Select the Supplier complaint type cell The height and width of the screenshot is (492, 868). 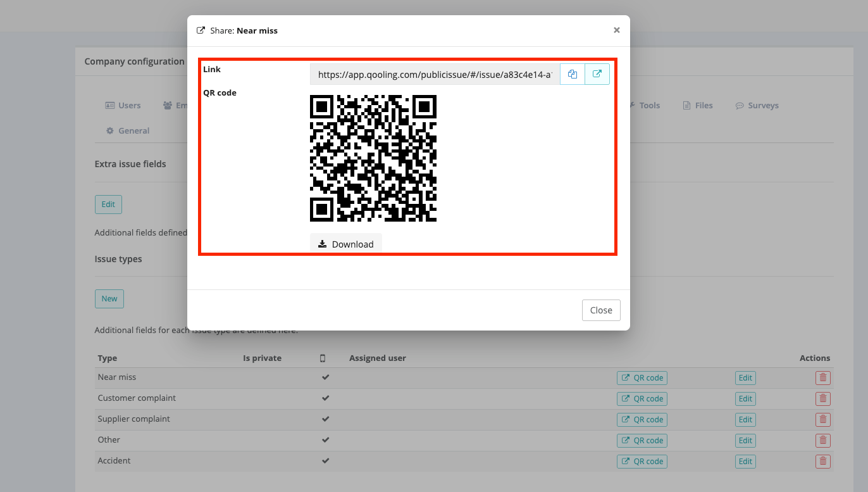(134, 419)
